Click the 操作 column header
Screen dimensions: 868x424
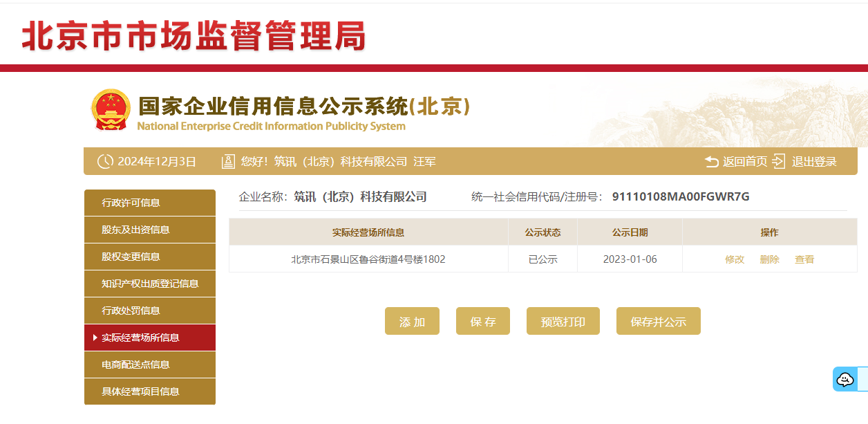pos(769,232)
